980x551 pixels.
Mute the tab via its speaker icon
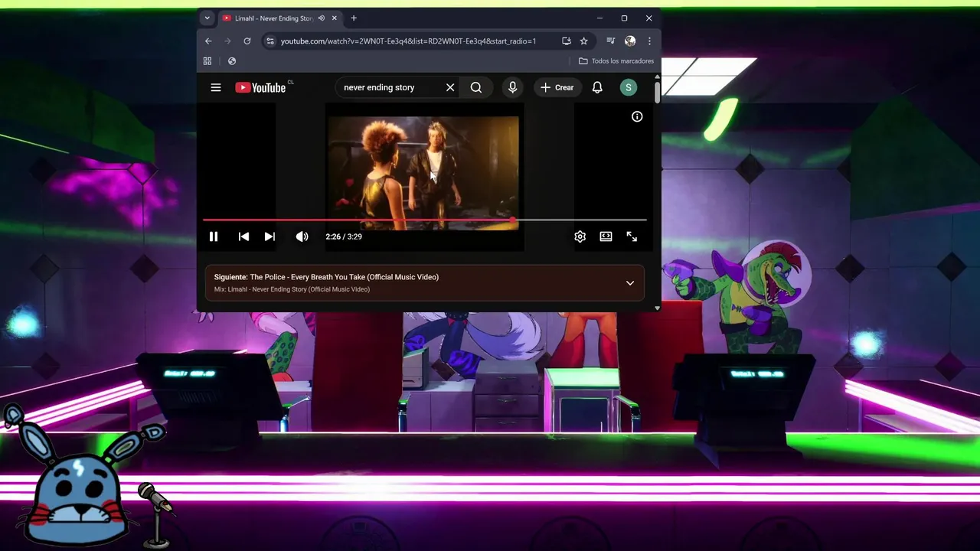click(322, 18)
